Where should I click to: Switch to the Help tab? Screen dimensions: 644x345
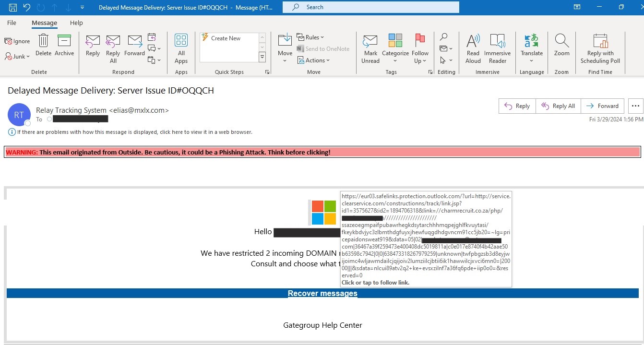(x=76, y=23)
